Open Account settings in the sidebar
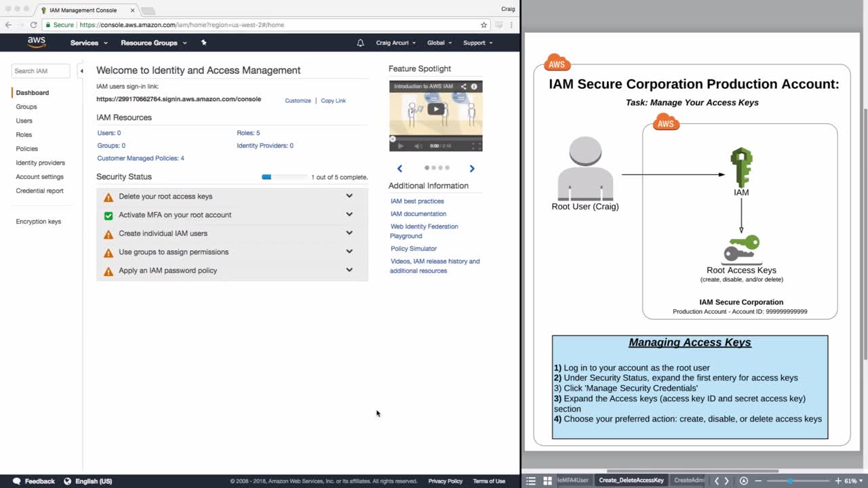 pos(40,177)
